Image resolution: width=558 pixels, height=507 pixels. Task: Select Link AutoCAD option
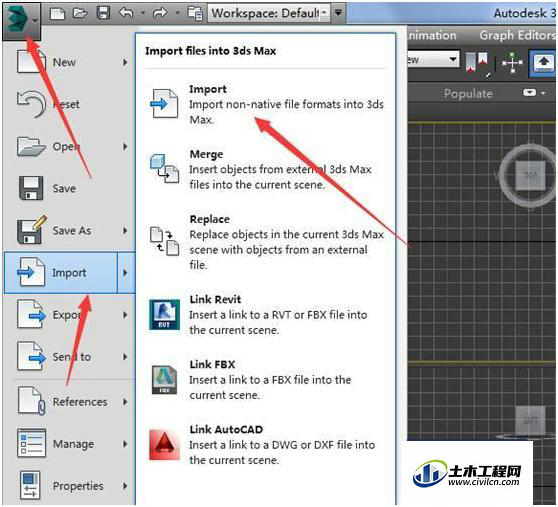point(267,445)
